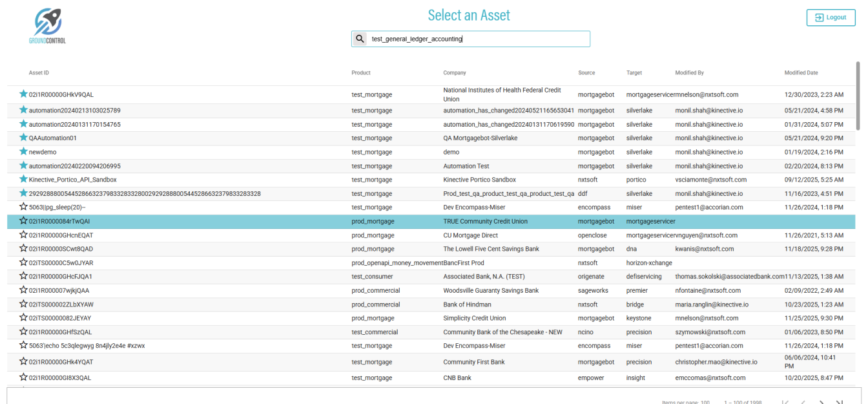Go to the first page of assets

tap(785, 402)
